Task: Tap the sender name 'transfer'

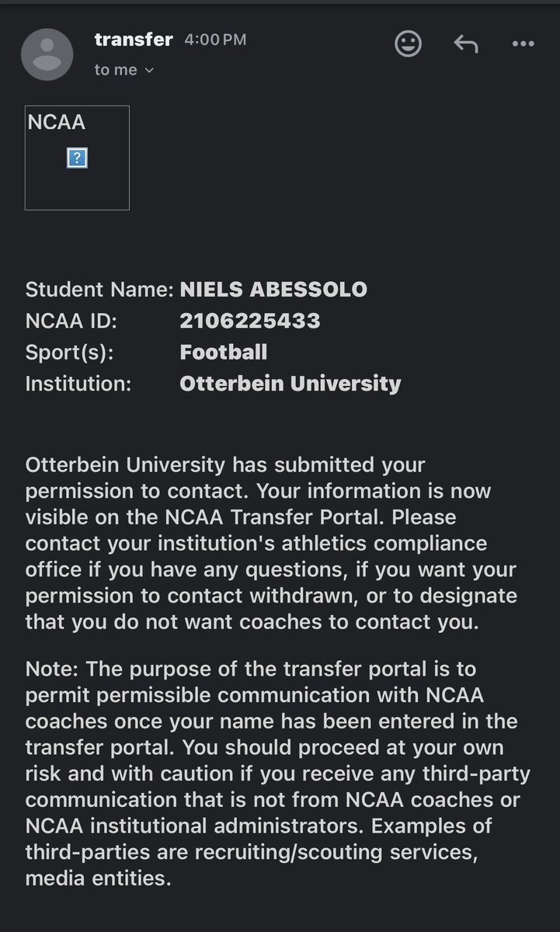Action: coord(133,39)
